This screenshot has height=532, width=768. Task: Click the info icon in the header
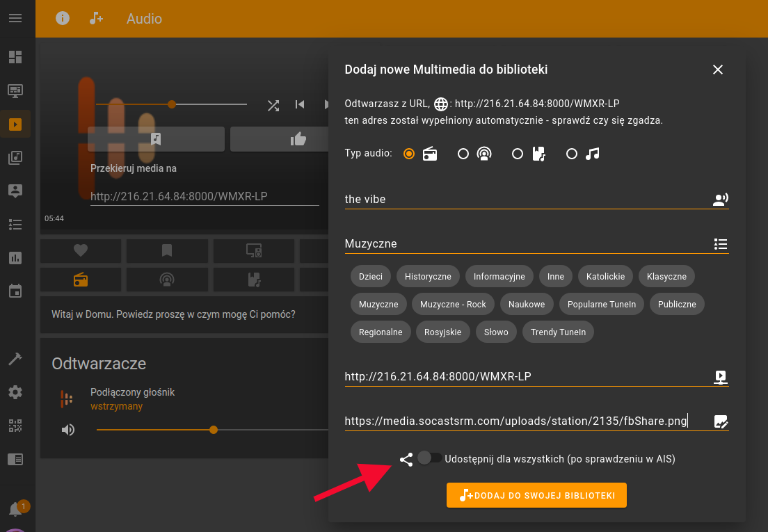coord(62,18)
